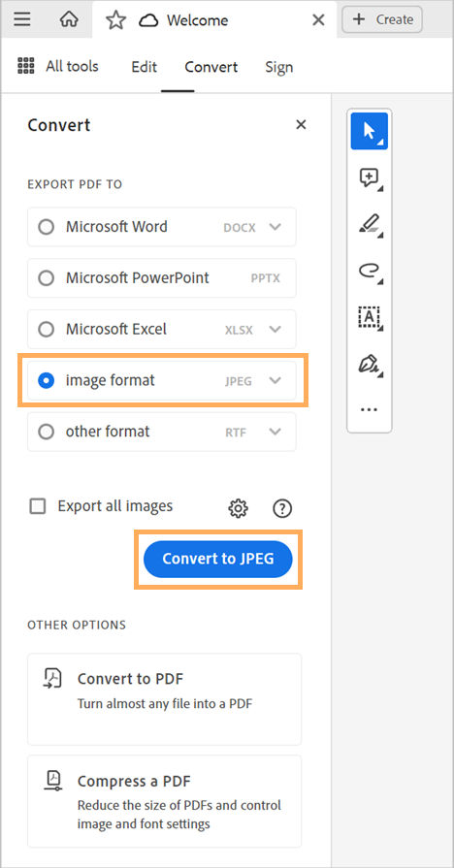Viewport: 454px width, 868px height.
Task: Select the text box select tool
Action: click(370, 317)
